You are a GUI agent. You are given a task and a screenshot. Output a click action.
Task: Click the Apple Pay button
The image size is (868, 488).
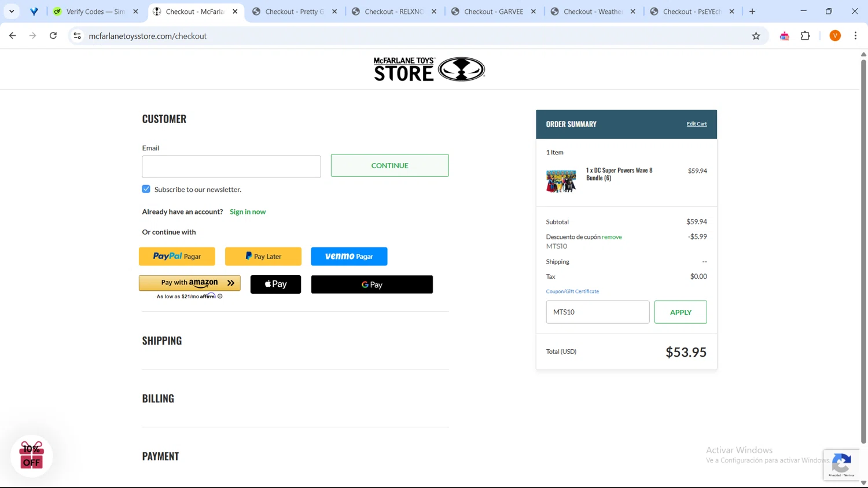pyautogui.click(x=275, y=284)
